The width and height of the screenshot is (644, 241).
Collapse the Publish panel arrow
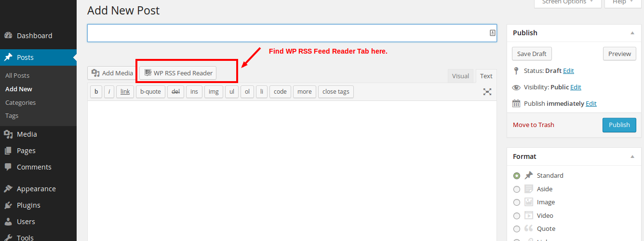coord(632,33)
